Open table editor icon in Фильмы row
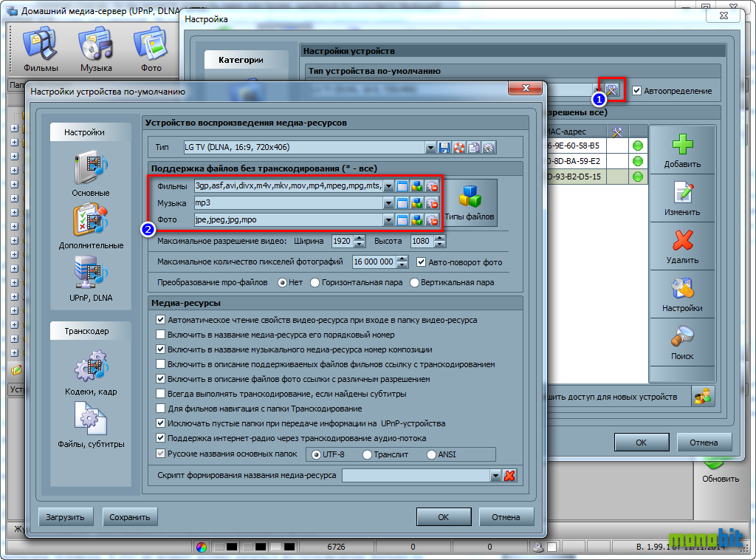756x560 pixels. (x=402, y=186)
